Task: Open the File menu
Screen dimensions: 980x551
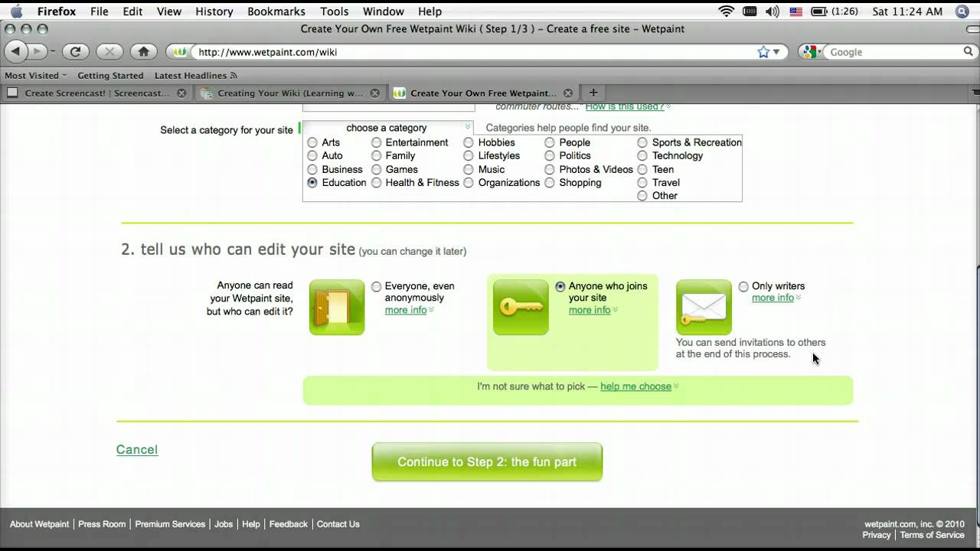Action: (x=99, y=11)
